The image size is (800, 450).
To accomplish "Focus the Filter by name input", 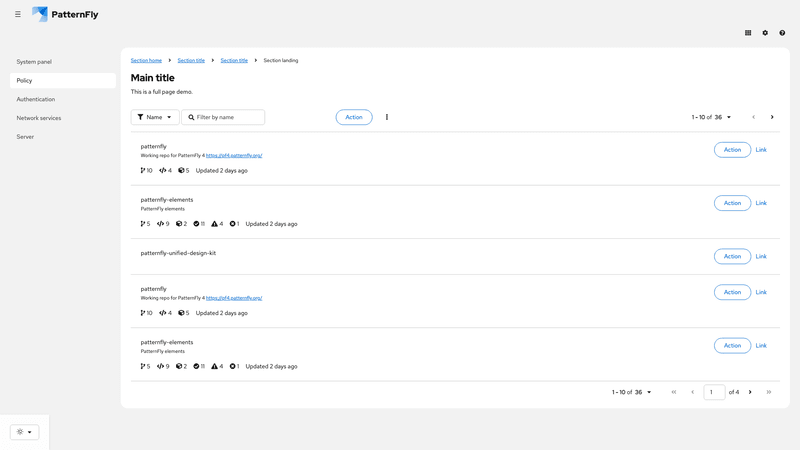I will (x=223, y=117).
